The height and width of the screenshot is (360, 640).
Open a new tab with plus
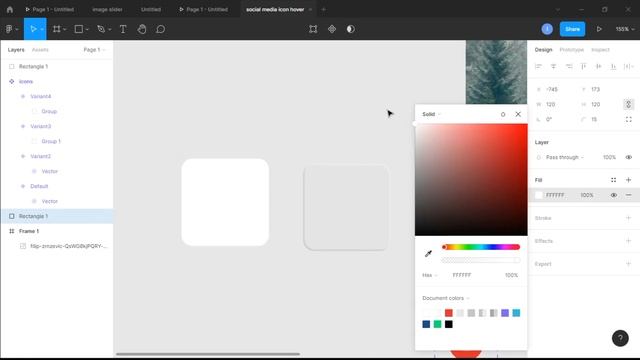tap(324, 9)
